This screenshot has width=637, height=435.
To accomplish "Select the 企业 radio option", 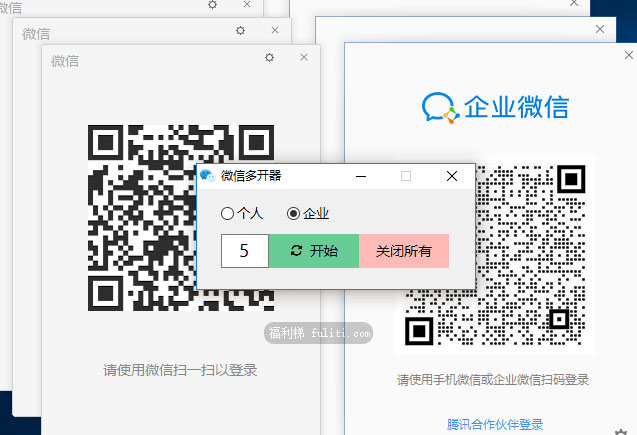I will [308, 213].
